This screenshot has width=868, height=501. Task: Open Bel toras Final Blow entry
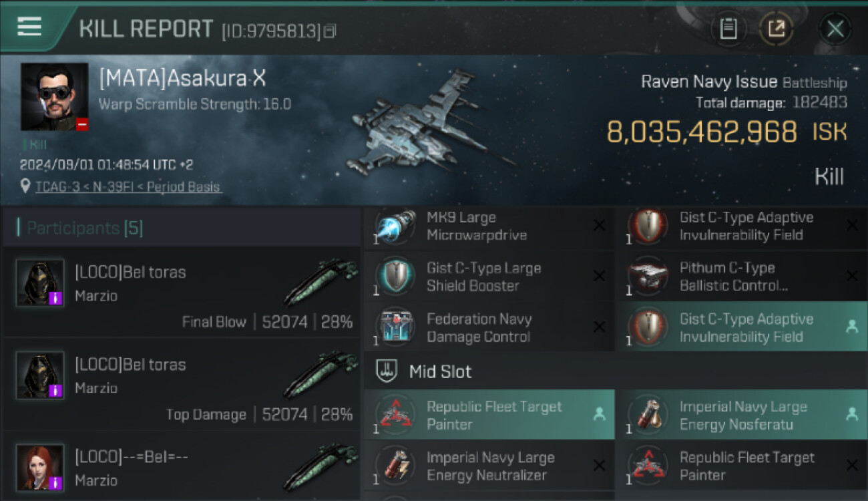[181, 294]
